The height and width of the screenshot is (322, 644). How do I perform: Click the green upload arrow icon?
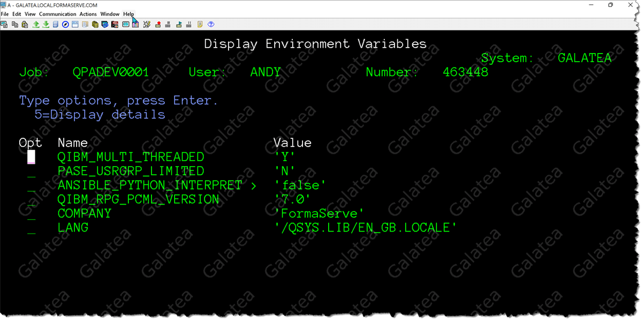click(x=36, y=25)
